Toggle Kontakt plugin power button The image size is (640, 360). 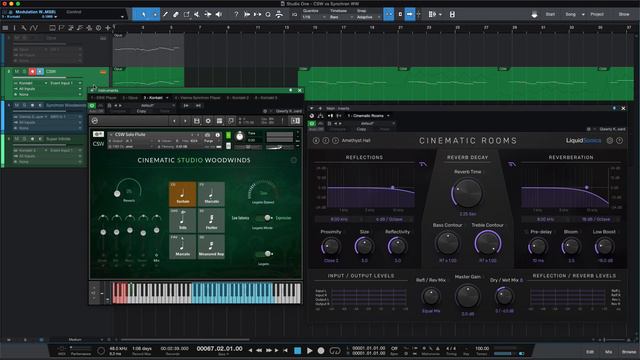pos(92,105)
